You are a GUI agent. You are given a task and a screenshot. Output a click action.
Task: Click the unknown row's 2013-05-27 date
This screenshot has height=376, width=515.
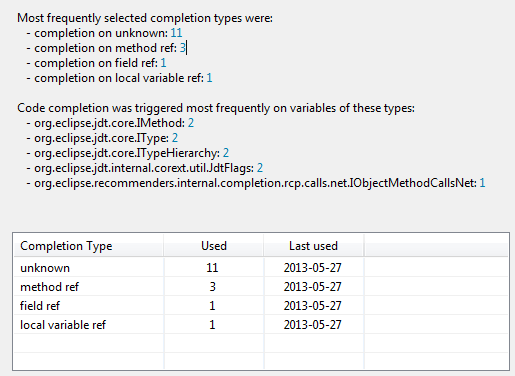(313, 268)
